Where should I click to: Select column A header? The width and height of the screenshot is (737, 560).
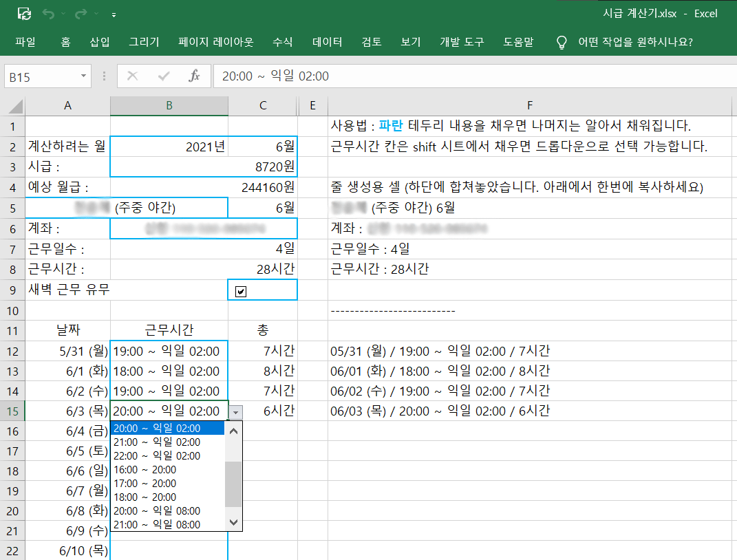67,106
